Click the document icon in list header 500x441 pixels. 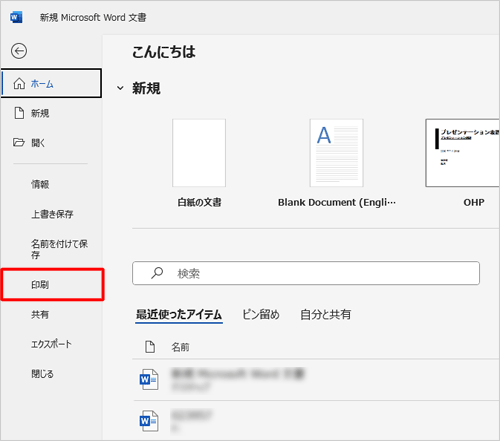pos(150,347)
